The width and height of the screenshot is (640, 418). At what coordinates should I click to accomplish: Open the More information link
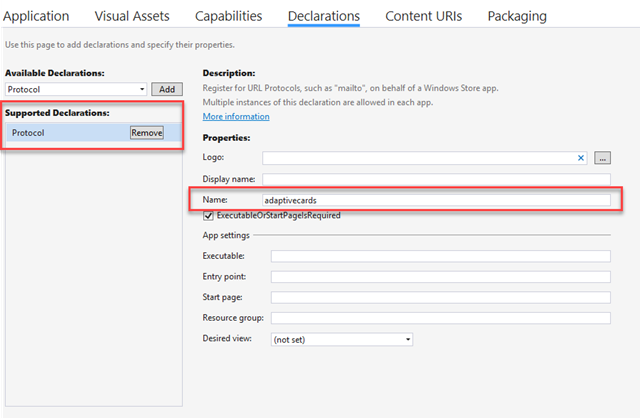[x=235, y=117]
